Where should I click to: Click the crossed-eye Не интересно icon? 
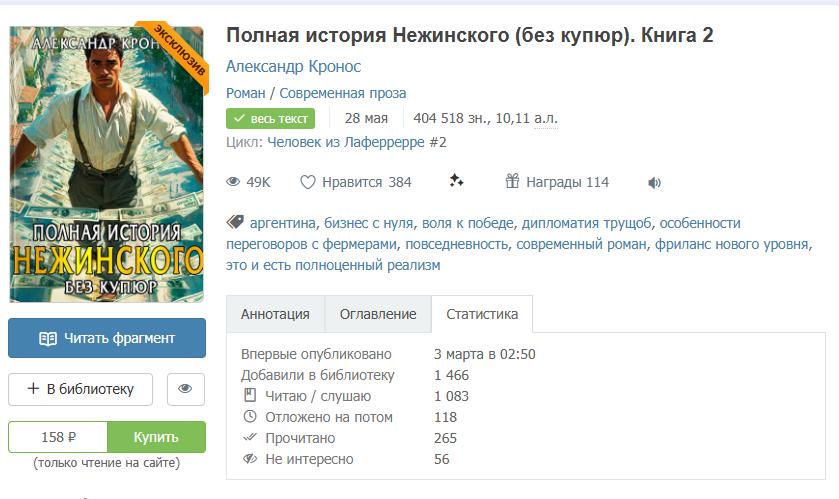coord(250,458)
